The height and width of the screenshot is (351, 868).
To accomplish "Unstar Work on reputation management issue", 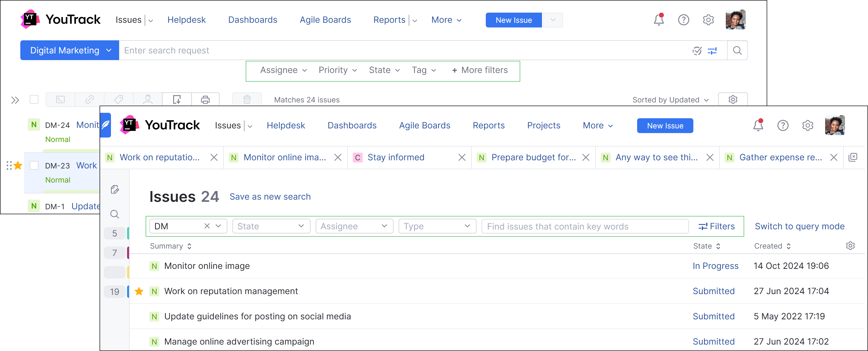I will (x=139, y=291).
